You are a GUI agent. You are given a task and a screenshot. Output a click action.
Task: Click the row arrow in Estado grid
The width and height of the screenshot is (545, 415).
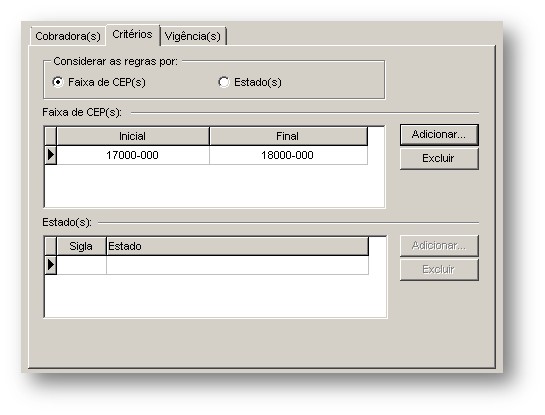pos(51,265)
